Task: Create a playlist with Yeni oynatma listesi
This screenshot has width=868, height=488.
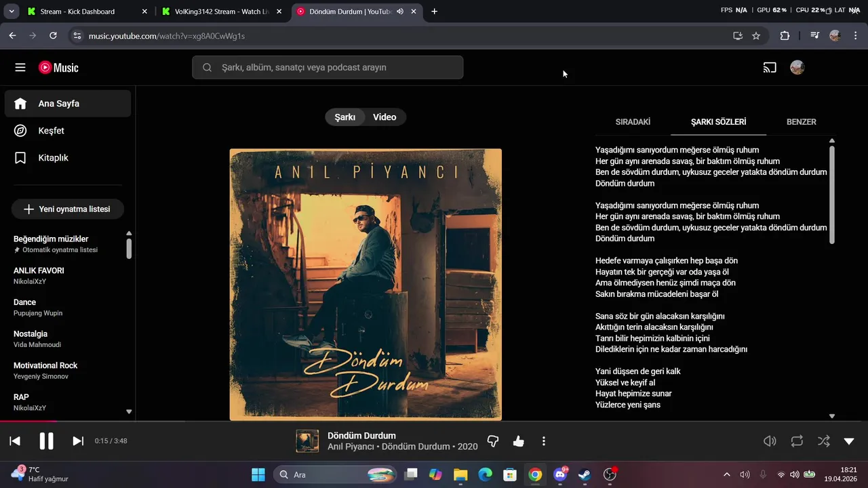Action: coord(67,209)
